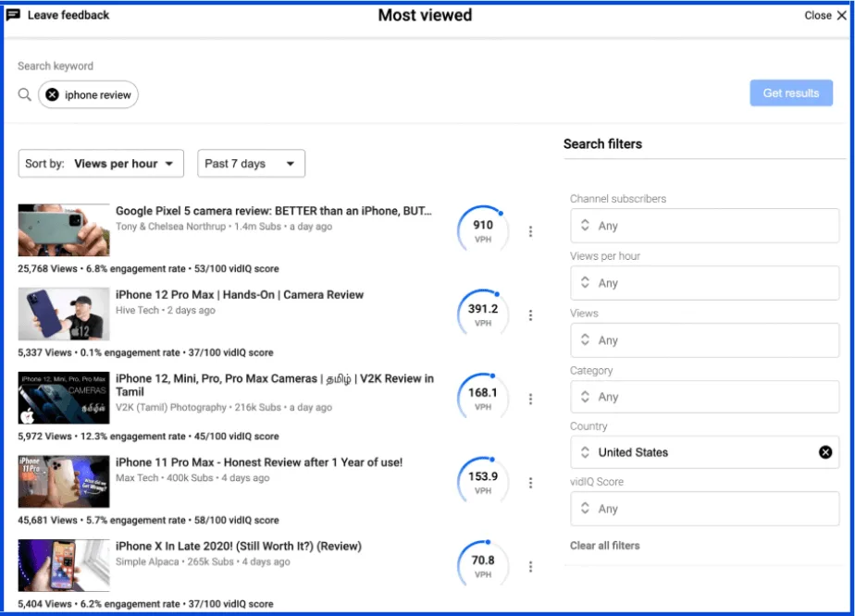Click the 910 VPH gauge

[x=483, y=231]
